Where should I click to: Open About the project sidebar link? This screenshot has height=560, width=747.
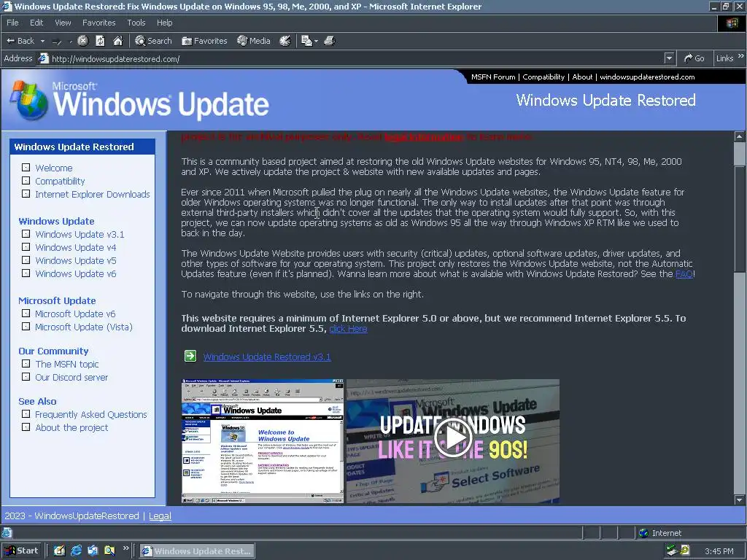pyautogui.click(x=71, y=427)
